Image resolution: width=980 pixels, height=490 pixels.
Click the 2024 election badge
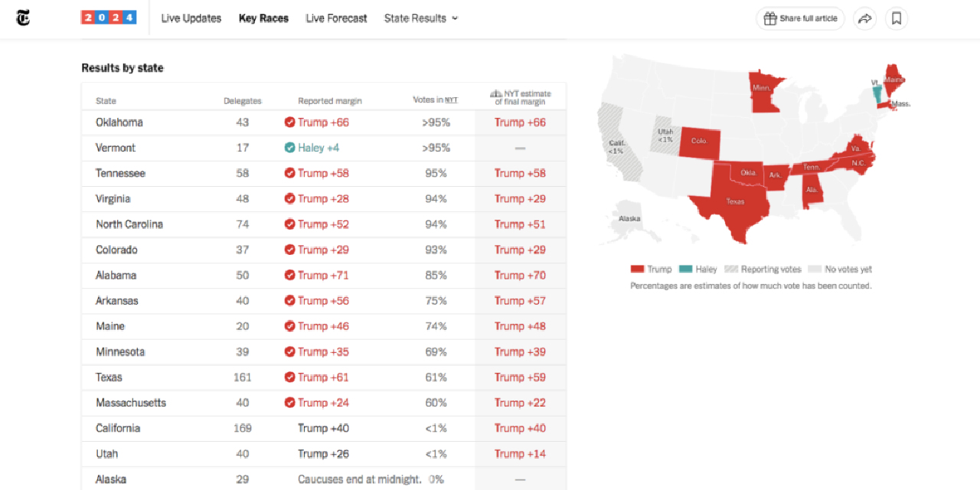[x=109, y=18]
